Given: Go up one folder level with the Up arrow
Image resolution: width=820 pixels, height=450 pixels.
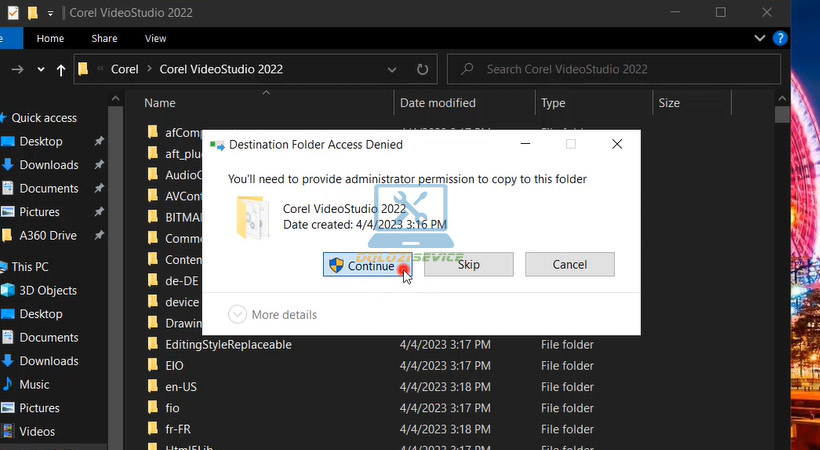Looking at the screenshot, I should (x=62, y=70).
